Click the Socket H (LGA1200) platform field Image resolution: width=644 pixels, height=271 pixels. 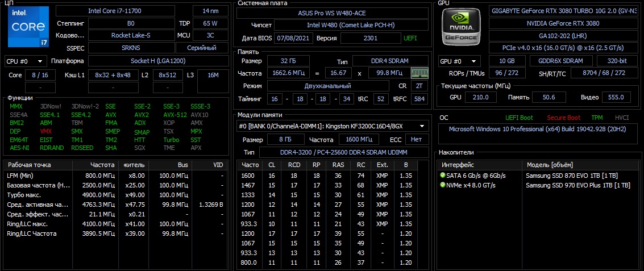tap(158, 61)
